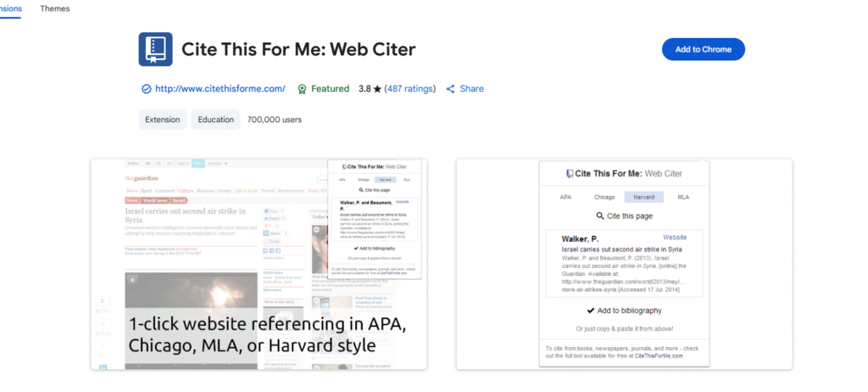Select the Chicago style tab in right preview

(604, 197)
